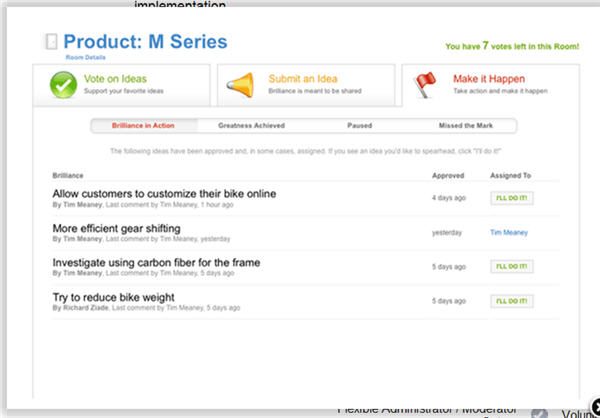This screenshot has height=418, width=600.
Task: Open the "Try to reduce bike weight" idea
Action: tap(113, 297)
